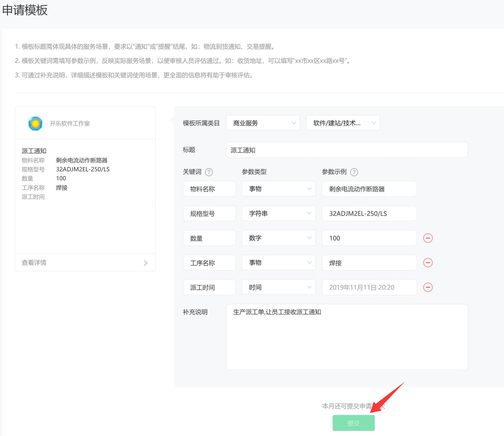Viewport: 504px width, 436px height.
Task: Click the help icon next to 参数示例
Action: coord(354,172)
